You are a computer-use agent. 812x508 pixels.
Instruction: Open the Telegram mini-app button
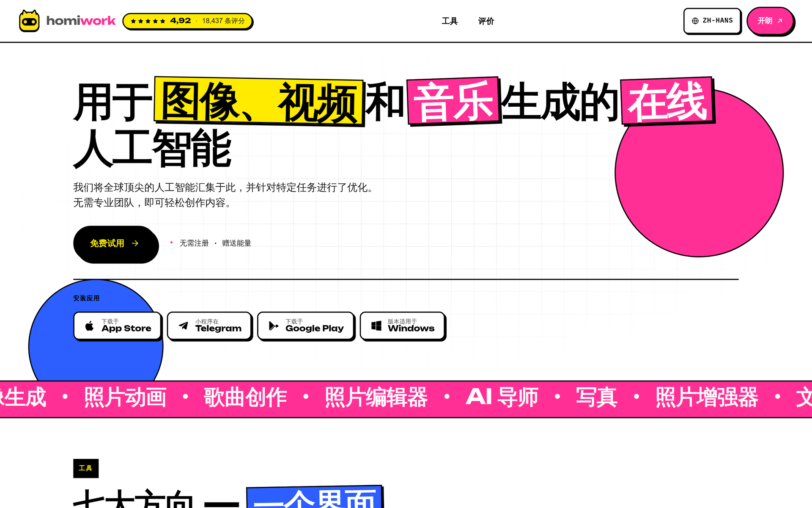[x=209, y=326]
